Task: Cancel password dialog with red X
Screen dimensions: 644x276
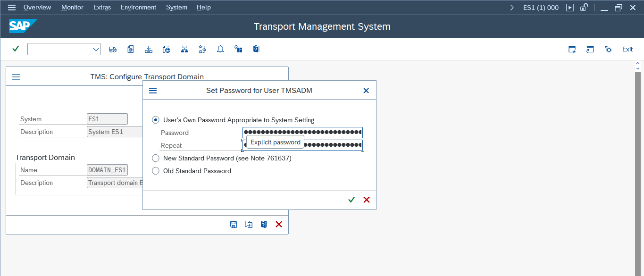Action: (x=367, y=200)
